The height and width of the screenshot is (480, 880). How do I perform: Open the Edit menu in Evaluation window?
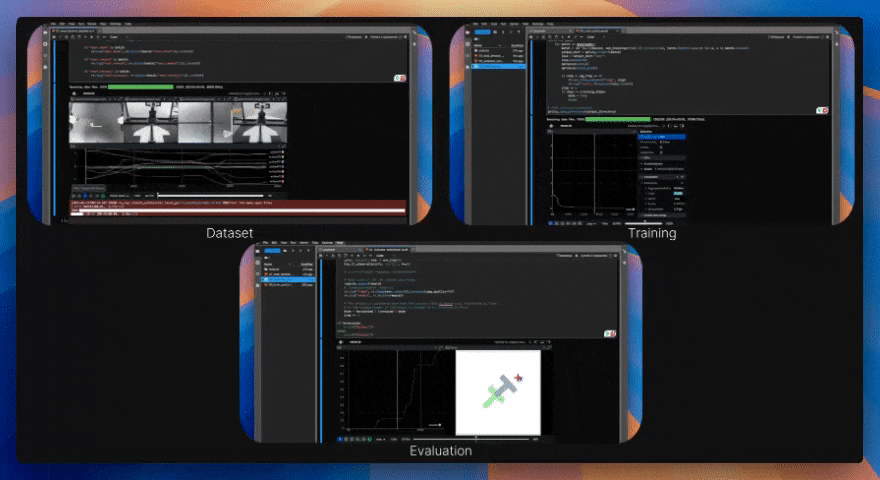pos(274,243)
